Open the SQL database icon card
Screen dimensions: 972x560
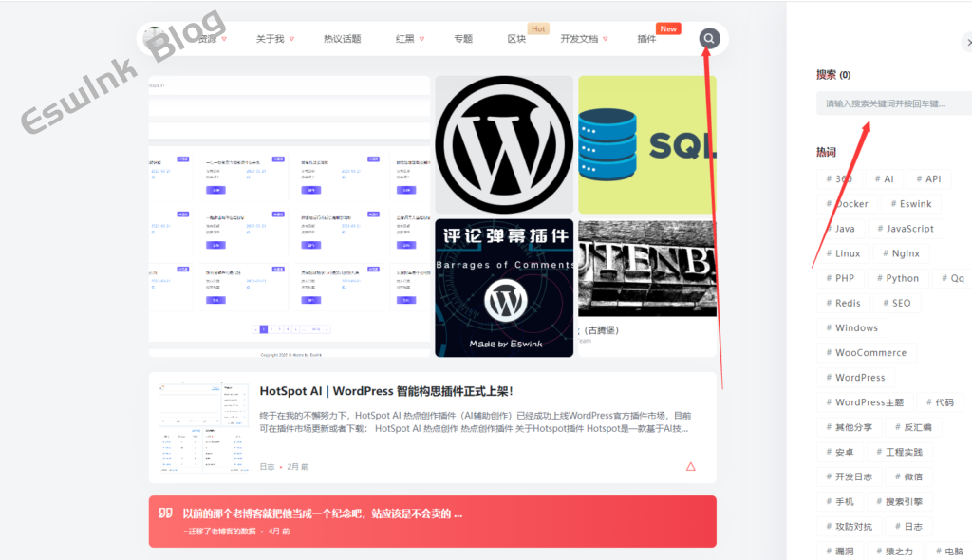[646, 145]
